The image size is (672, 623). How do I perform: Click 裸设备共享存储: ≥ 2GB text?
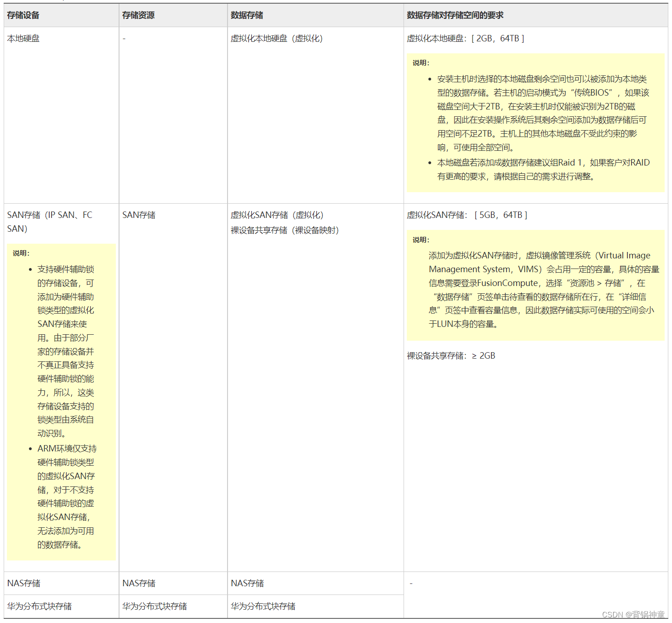tap(451, 356)
